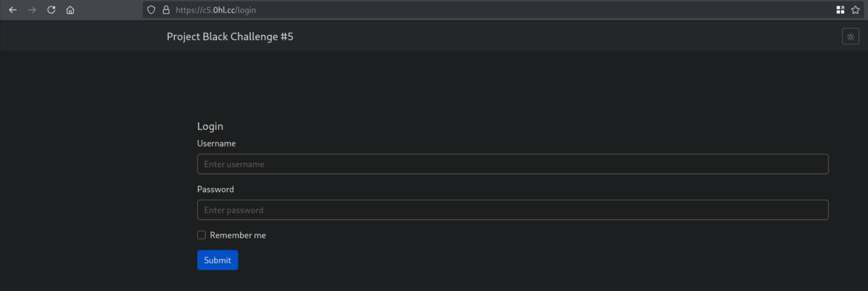Click the Forward navigation arrow
The width and height of the screenshot is (868, 291).
coord(32,10)
